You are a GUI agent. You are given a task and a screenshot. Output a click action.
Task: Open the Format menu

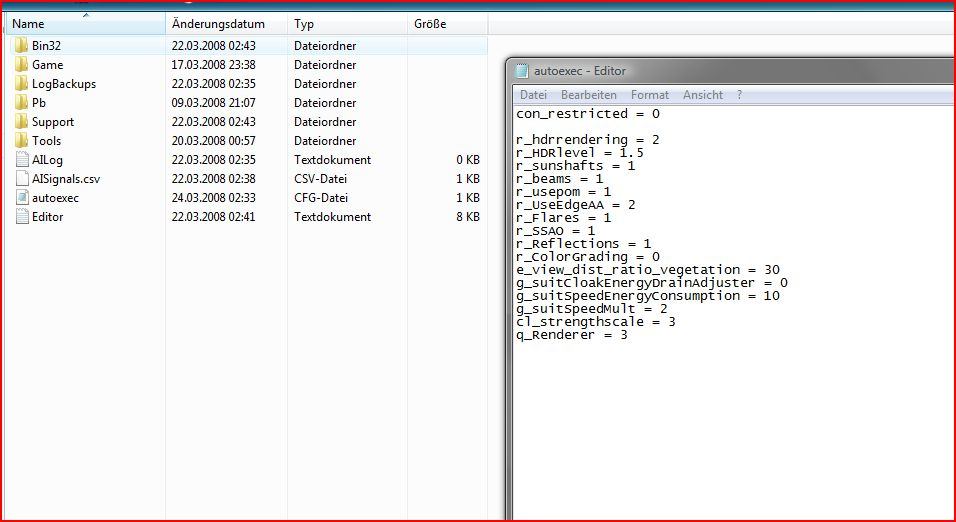point(649,95)
